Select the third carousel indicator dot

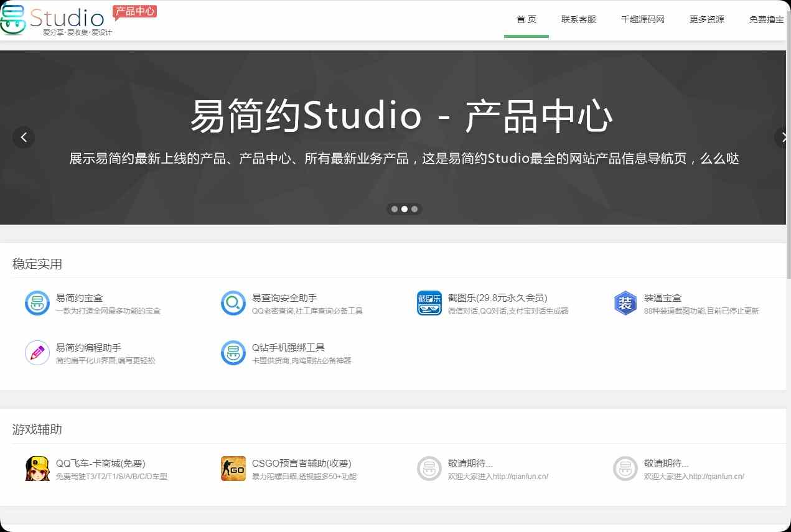coord(415,209)
